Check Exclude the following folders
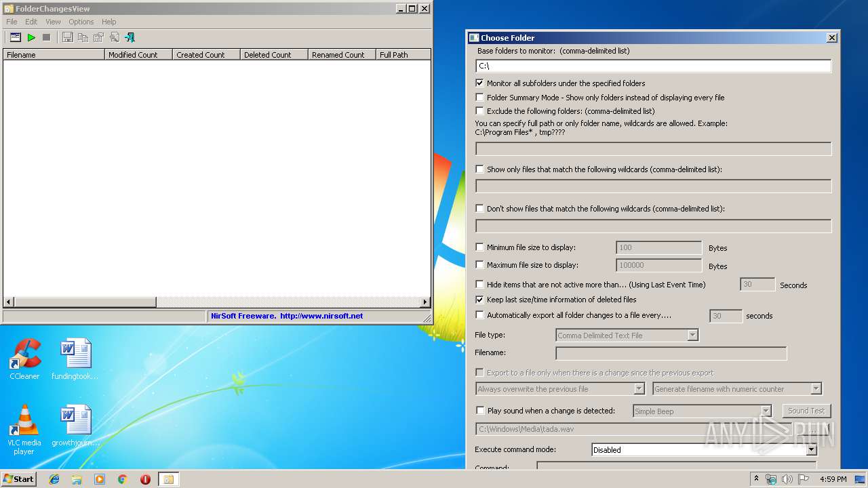 [480, 110]
